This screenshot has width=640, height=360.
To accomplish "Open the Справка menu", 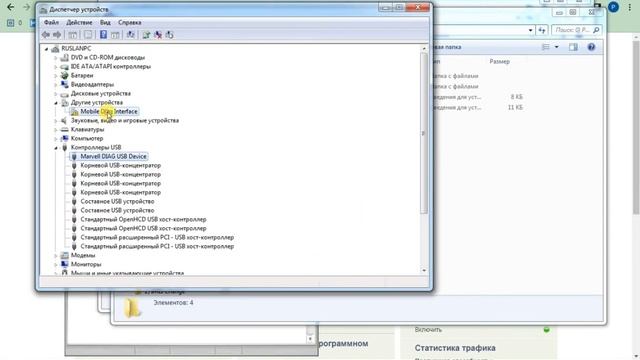I will (x=130, y=22).
